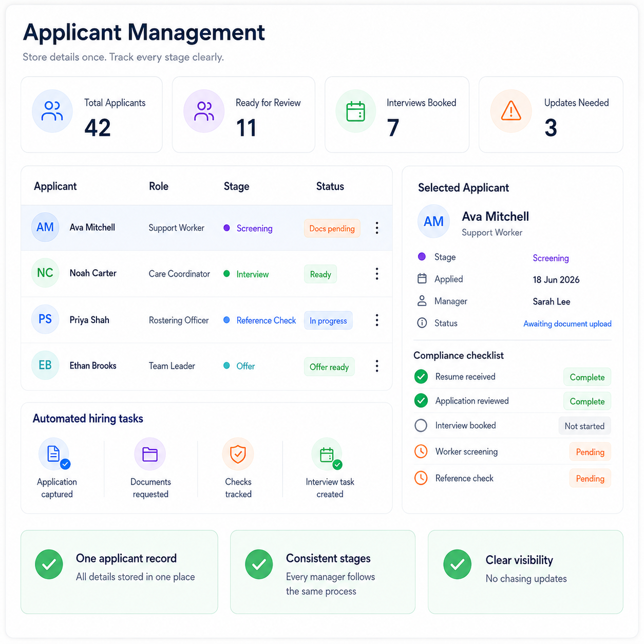The image size is (644, 644).
Task: Click the Status column header
Action: [330, 186]
